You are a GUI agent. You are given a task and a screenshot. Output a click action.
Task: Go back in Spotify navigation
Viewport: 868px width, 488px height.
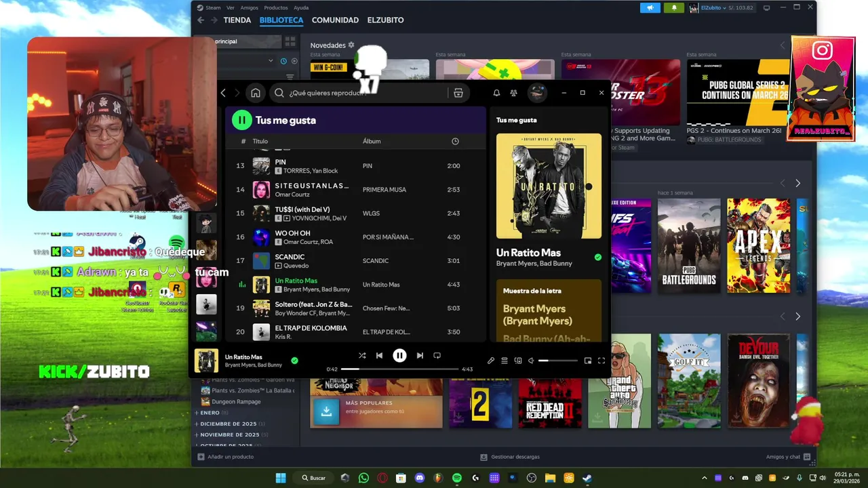pyautogui.click(x=223, y=93)
